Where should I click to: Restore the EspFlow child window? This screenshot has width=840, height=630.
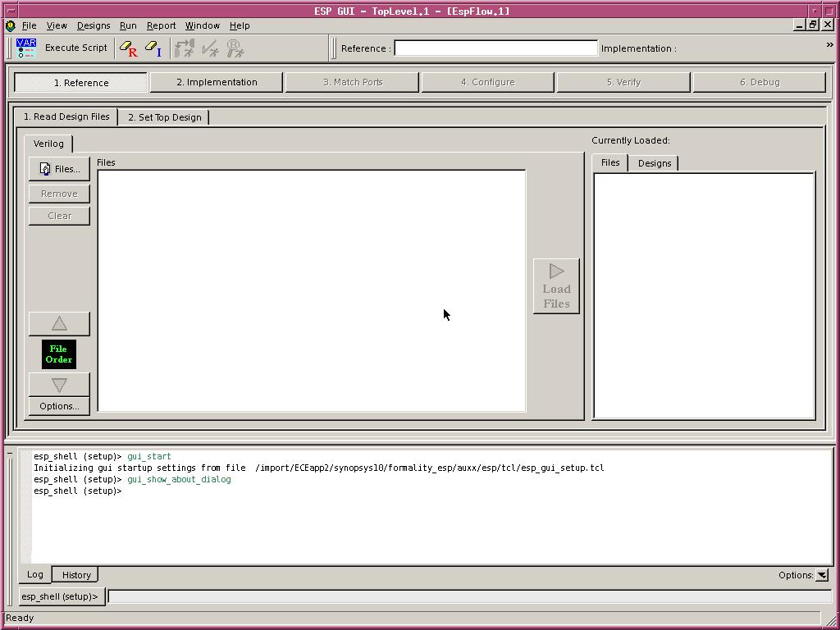pyautogui.click(x=813, y=25)
